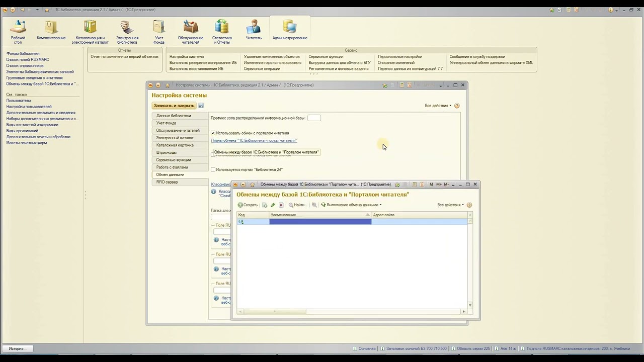
Task: Click Записать и закрыть button
Action: pyautogui.click(x=174, y=106)
